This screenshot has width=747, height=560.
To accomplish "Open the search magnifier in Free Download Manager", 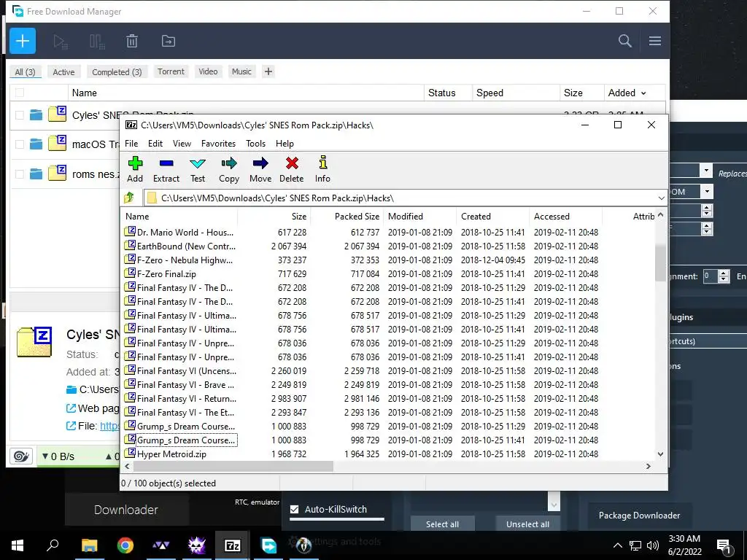I will point(625,41).
